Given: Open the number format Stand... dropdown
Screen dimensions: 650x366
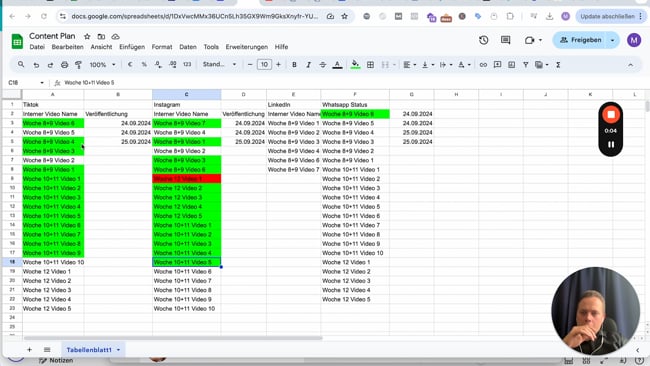Looking at the screenshot, I should coord(219,65).
